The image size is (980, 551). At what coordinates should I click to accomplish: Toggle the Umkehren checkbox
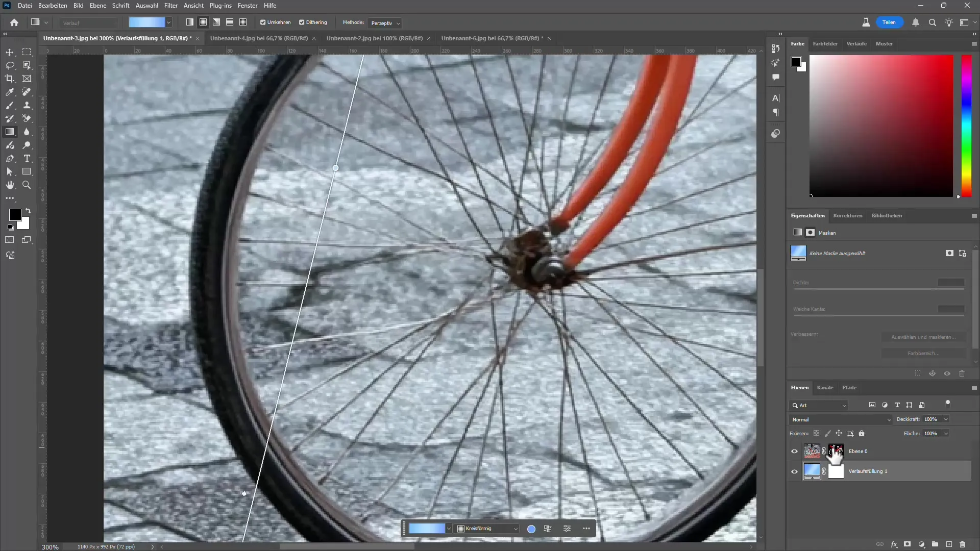263,22
